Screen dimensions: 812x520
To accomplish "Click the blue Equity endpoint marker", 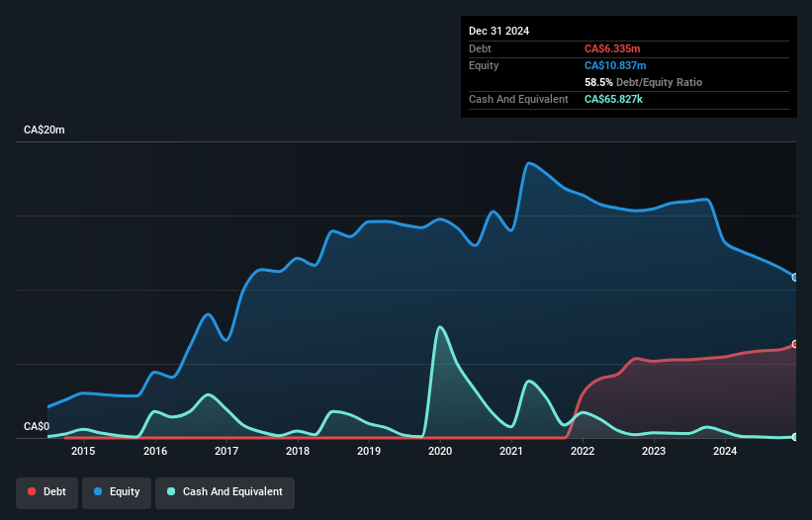I will (795, 278).
